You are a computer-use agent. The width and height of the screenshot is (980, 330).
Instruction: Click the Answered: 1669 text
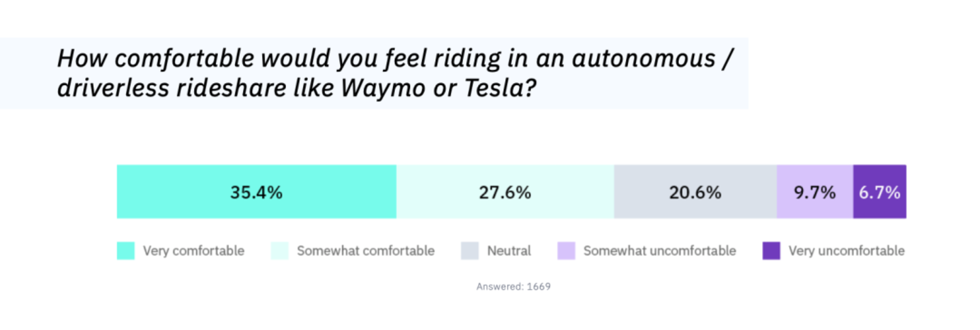(513, 286)
